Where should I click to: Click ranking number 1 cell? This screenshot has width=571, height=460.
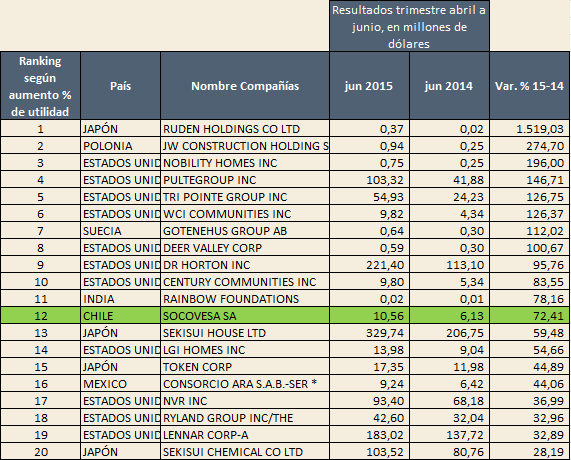[40, 129]
